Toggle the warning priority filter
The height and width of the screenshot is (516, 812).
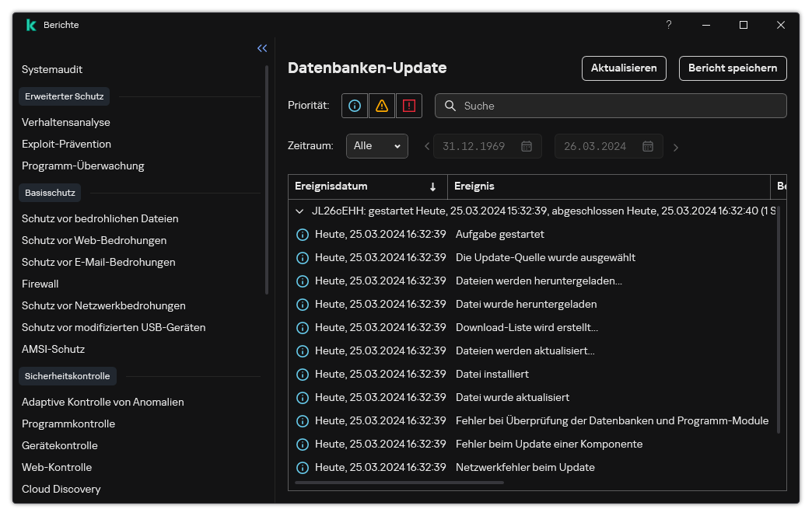381,106
